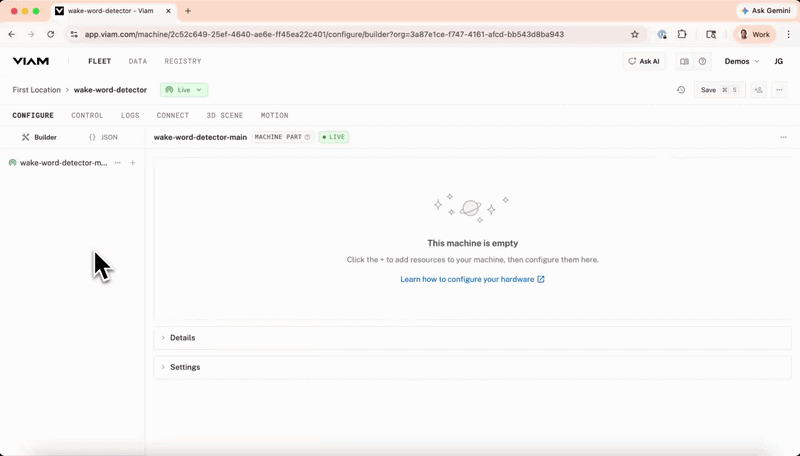
Task: Select the Builder mode
Action: click(x=39, y=137)
